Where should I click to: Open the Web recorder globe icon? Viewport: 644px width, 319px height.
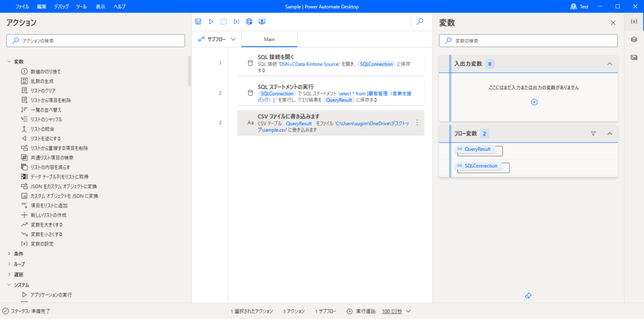pyautogui.click(x=249, y=21)
